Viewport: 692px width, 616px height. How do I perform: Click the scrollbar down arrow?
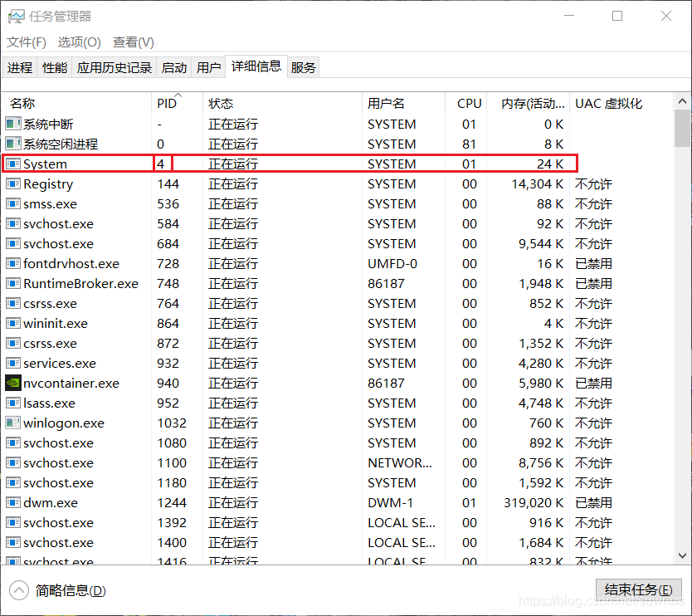(x=682, y=555)
